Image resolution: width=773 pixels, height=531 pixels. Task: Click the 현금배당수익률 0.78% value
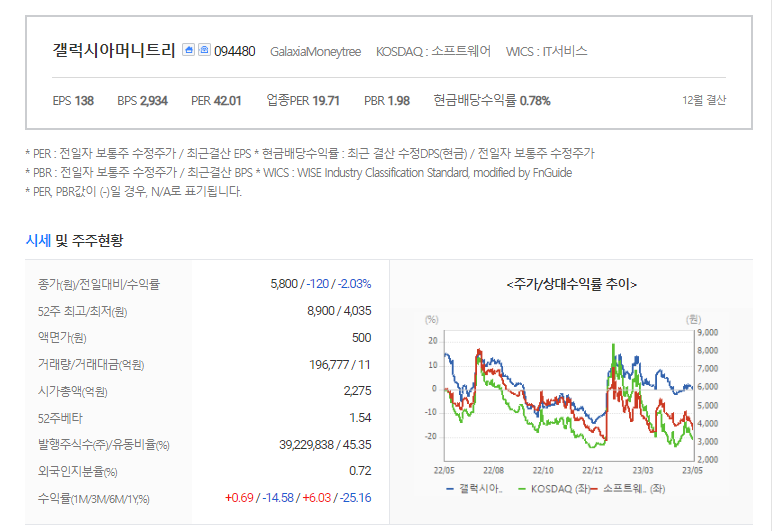(492, 101)
